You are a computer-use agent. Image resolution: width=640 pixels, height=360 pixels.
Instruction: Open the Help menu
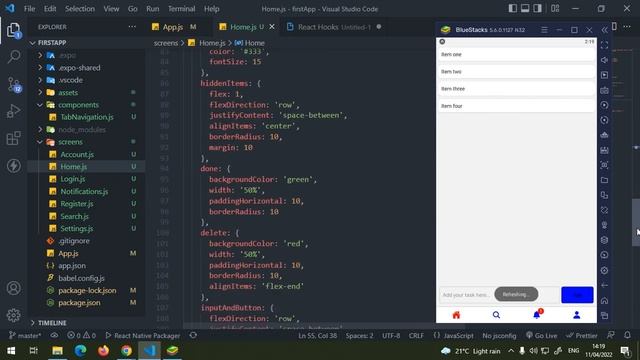click(x=211, y=9)
